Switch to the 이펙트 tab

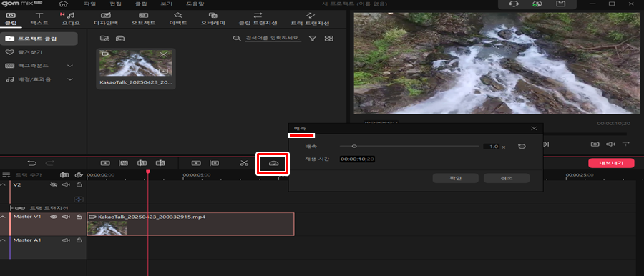[x=178, y=19]
